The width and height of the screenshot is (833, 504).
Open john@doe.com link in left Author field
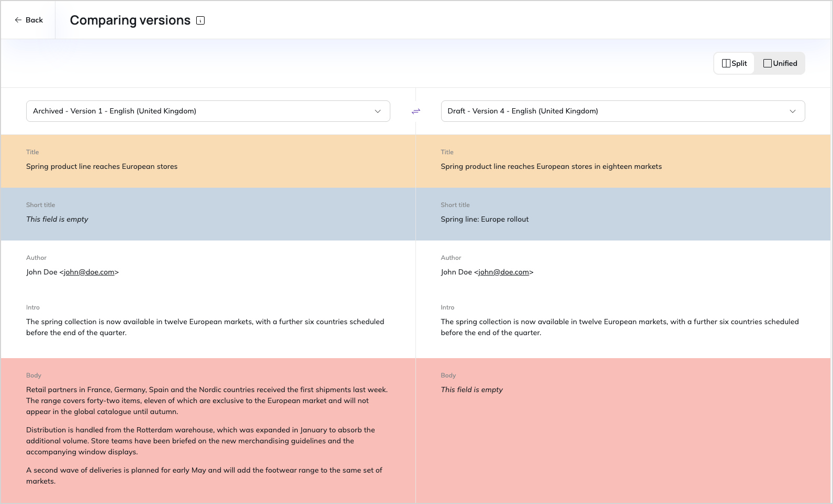tap(89, 272)
